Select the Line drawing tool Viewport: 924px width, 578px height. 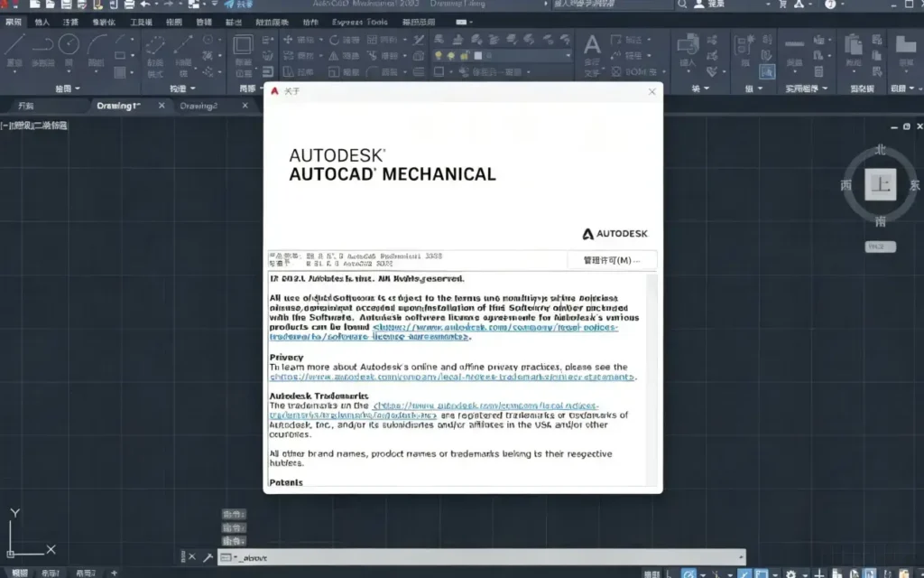pyautogui.click(x=14, y=45)
